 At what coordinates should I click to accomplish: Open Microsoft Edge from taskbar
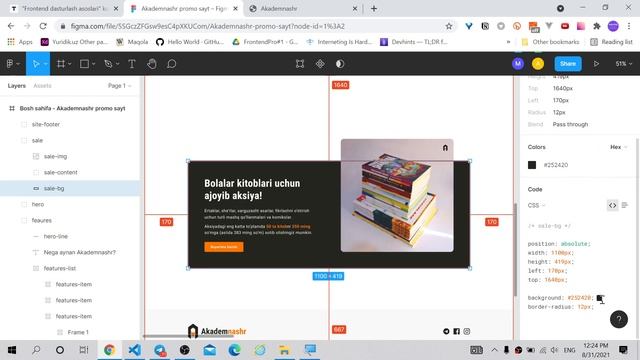coord(234,350)
